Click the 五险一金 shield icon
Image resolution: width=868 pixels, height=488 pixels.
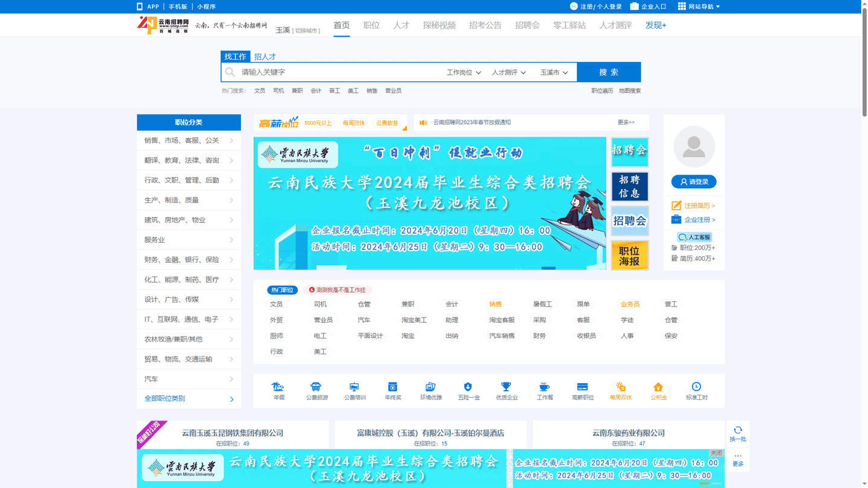[x=468, y=387]
